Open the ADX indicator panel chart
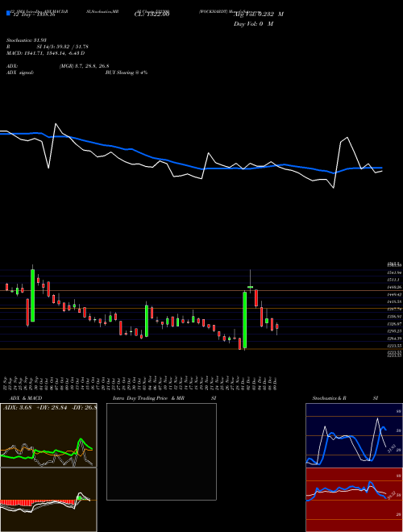403x532 pixels. coord(48,435)
